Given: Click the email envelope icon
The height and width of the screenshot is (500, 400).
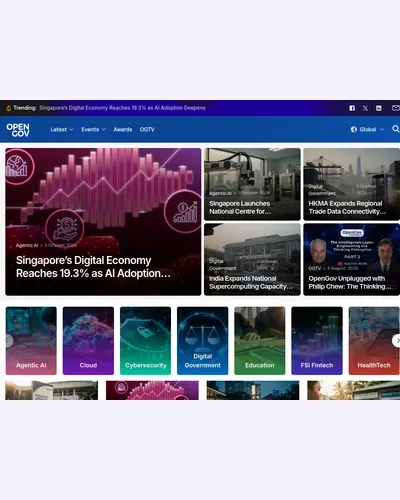Looking at the screenshot, I should coord(395,108).
